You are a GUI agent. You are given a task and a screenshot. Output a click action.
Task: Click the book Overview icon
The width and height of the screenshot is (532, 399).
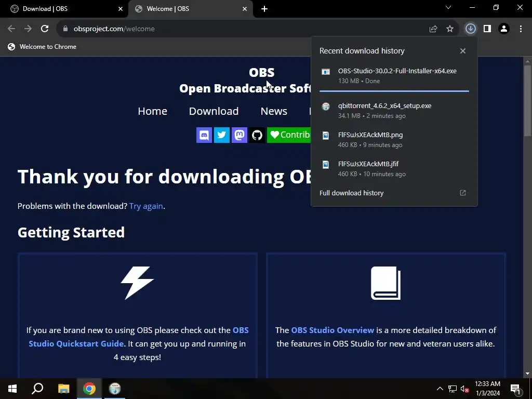[x=386, y=283]
